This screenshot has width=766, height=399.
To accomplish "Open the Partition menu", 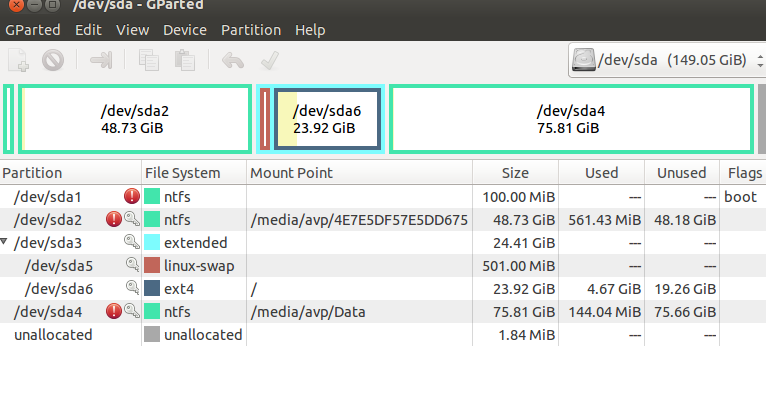I will 251,30.
